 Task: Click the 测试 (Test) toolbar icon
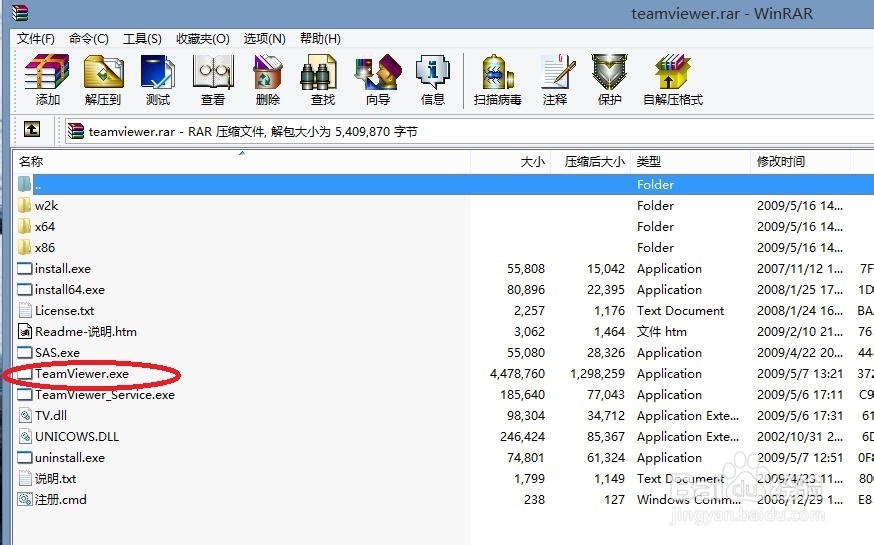point(158,71)
